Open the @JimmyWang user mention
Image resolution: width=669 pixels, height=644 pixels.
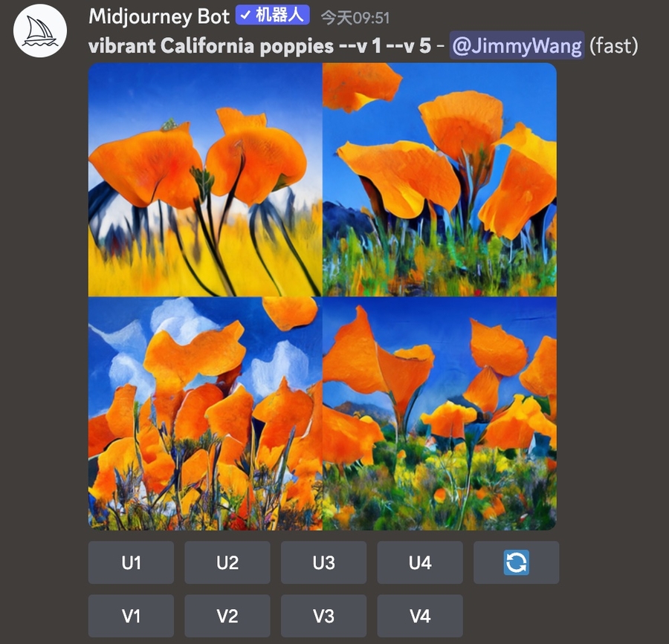517,45
